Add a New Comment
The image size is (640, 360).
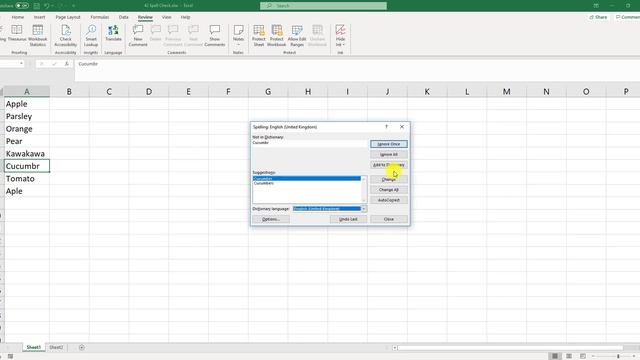138,35
